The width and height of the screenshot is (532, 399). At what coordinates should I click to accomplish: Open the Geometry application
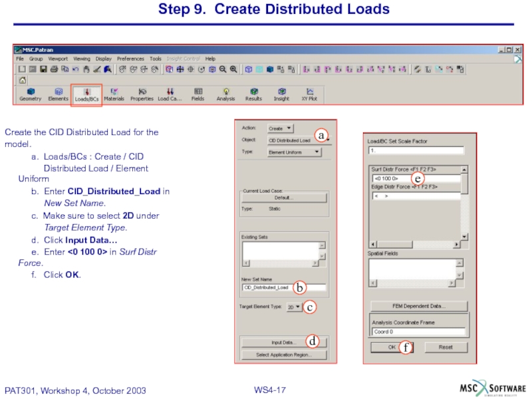point(31,94)
